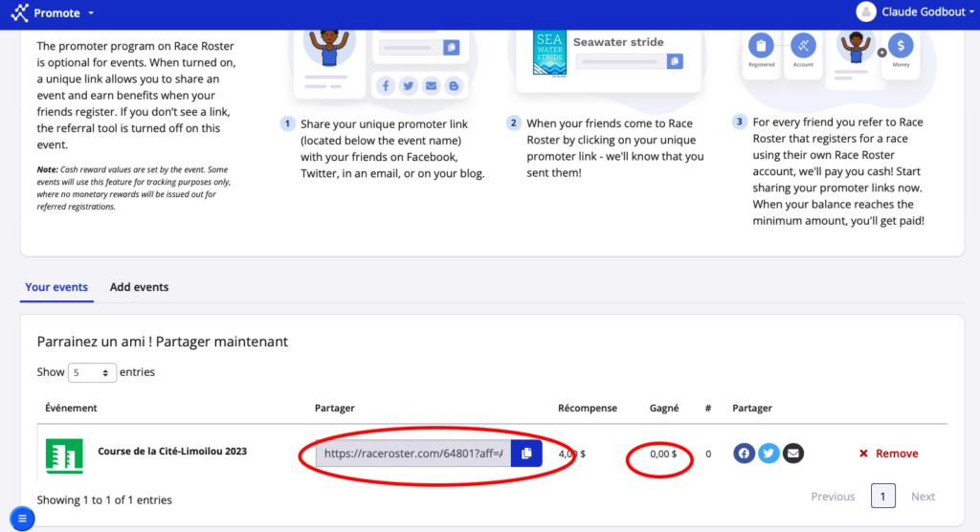
Task: Share event by email icon
Action: click(793, 454)
